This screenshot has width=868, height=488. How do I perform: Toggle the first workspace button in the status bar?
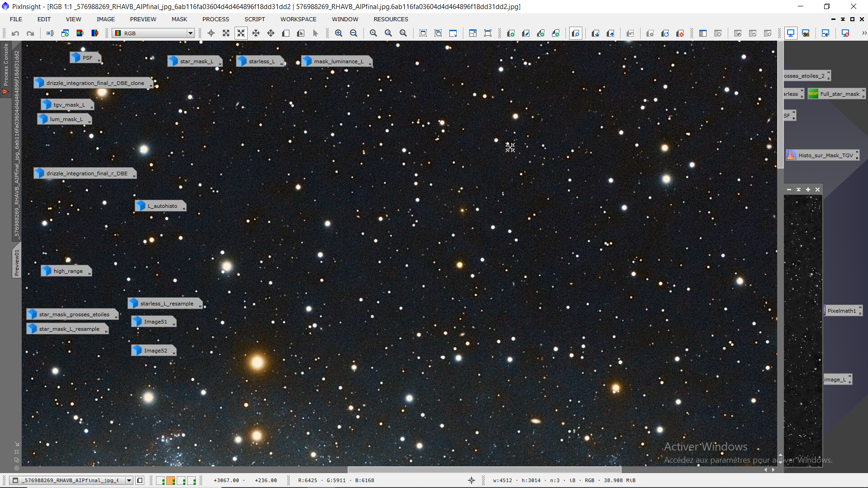click(x=160, y=480)
